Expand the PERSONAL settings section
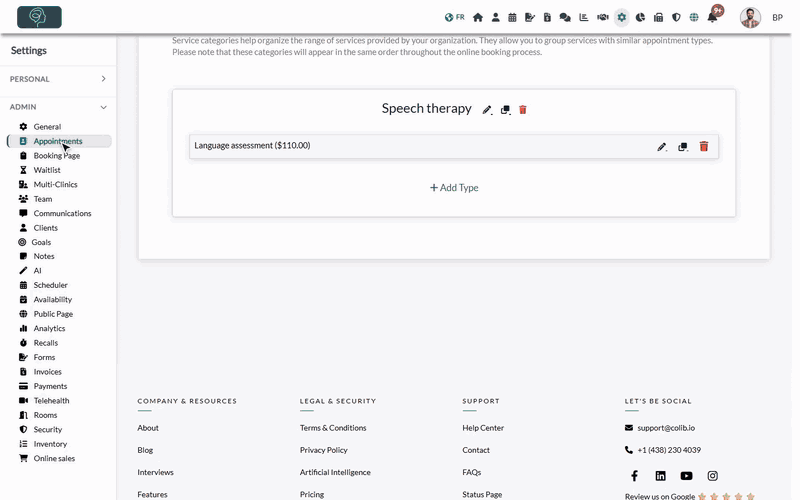800x500 pixels. click(58, 79)
